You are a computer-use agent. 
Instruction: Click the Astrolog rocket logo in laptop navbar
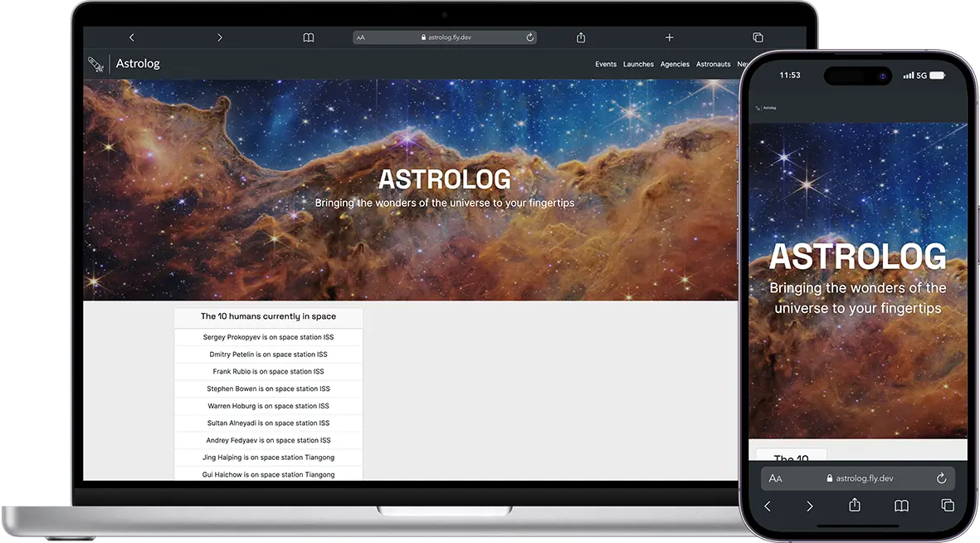pyautogui.click(x=96, y=64)
